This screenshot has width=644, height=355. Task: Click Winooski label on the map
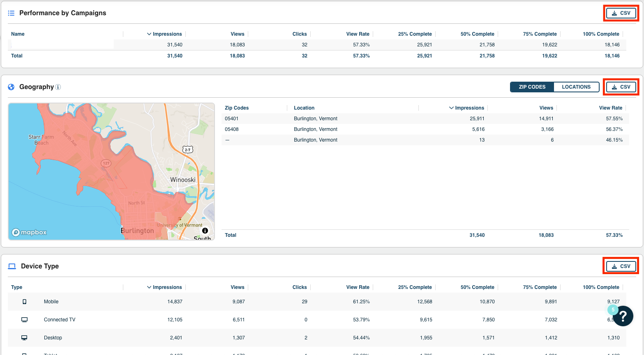tap(183, 180)
